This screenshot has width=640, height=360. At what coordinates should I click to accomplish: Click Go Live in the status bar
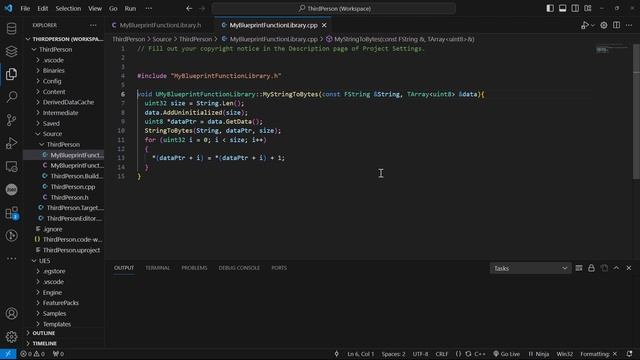(x=507, y=354)
